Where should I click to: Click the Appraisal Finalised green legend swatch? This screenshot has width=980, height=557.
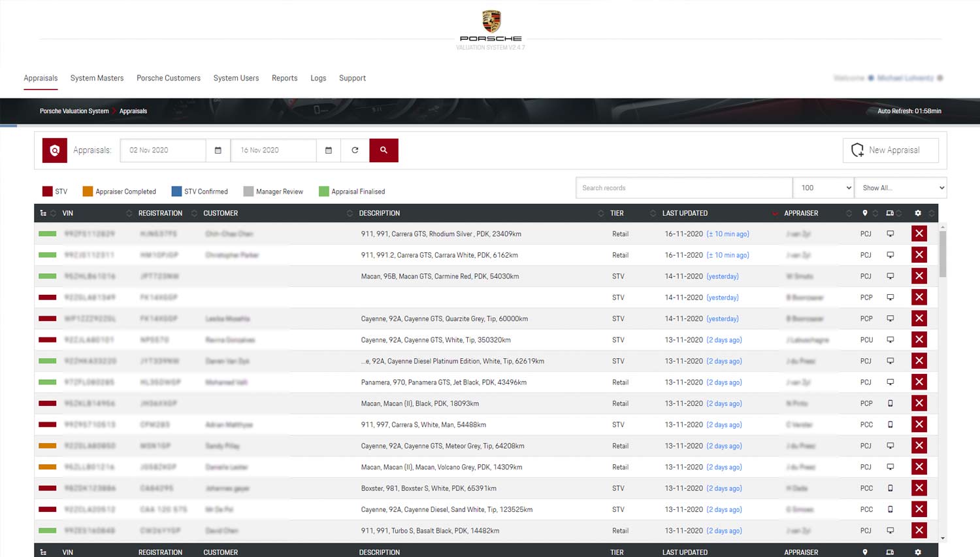(x=323, y=192)
